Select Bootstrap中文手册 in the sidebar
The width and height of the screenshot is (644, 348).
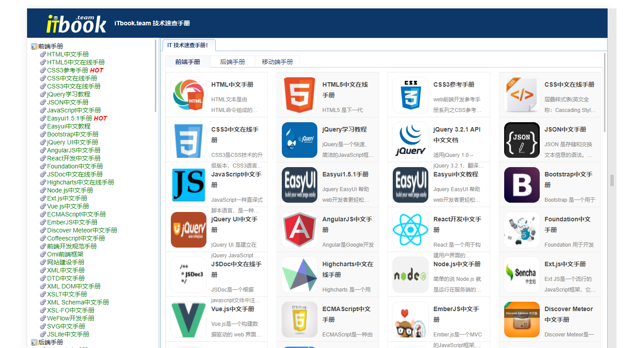pos(73,134)
